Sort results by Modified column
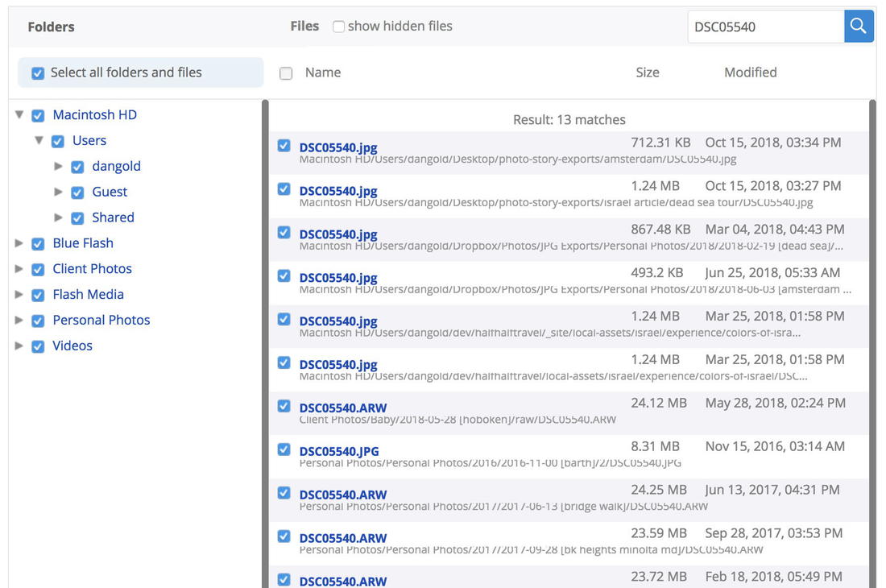 (750, 72)
